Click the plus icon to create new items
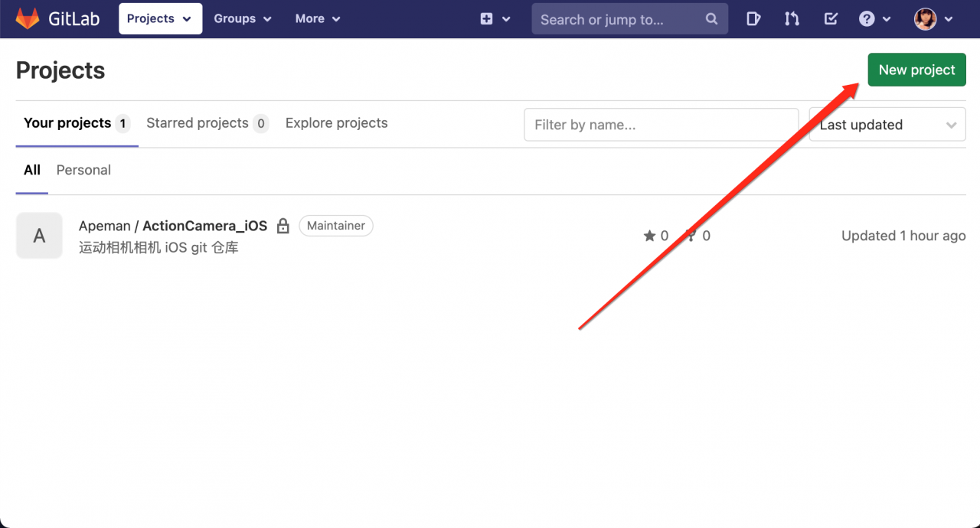The height and width of the screenshot is (528, 980). click(x=486, y=18)
